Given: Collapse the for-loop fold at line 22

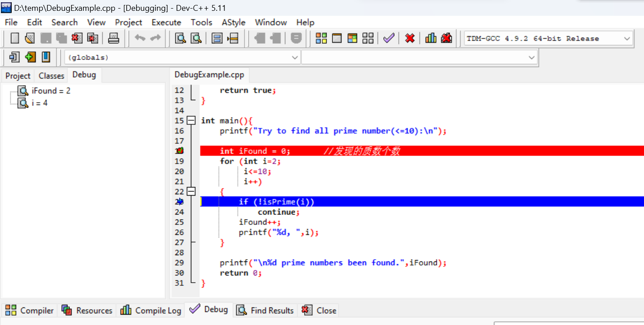Looking at the screenshot, I should tap(191, 192).
